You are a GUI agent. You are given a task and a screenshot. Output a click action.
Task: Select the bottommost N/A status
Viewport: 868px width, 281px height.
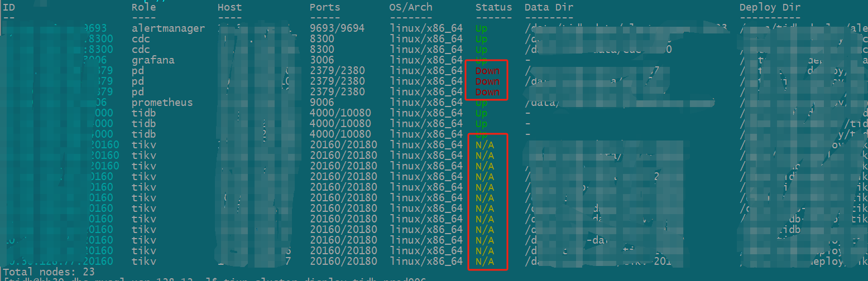pos(485,261)
